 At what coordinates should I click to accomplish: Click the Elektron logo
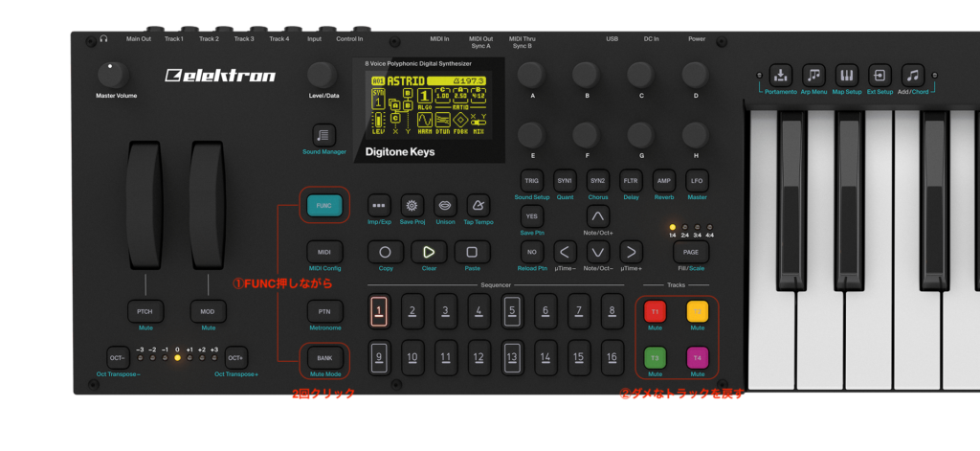220,76
